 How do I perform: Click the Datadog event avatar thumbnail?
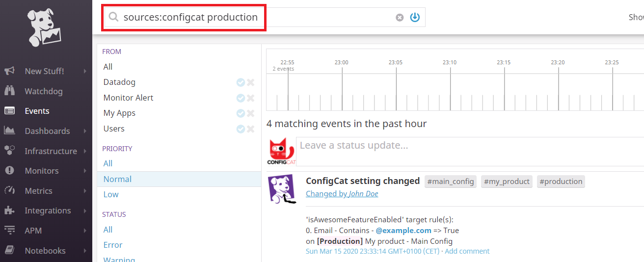281,189
